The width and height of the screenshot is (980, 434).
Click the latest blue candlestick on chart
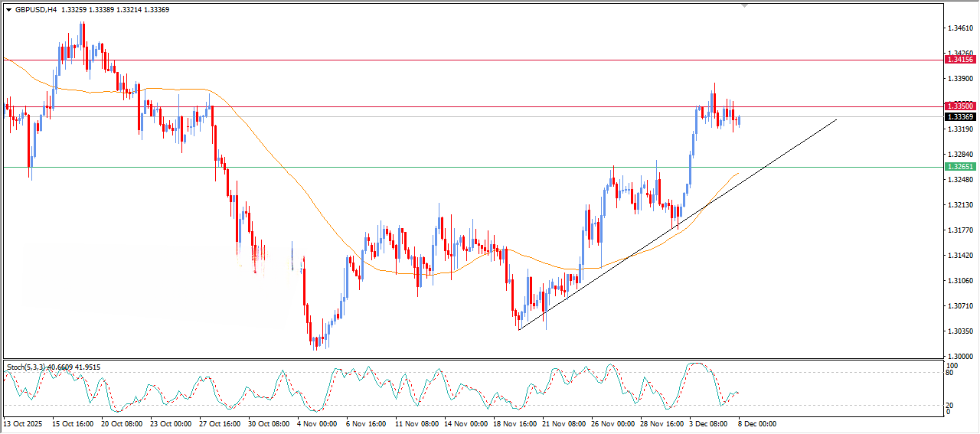click(739, 120)
